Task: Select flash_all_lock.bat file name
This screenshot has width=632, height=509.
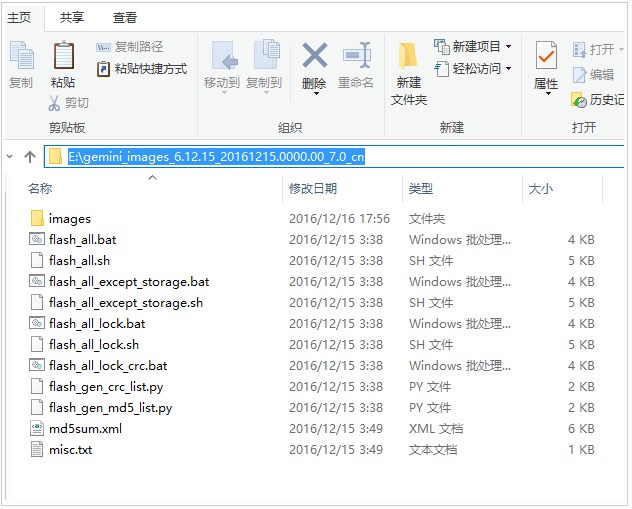Action: [x=97, y=324]
